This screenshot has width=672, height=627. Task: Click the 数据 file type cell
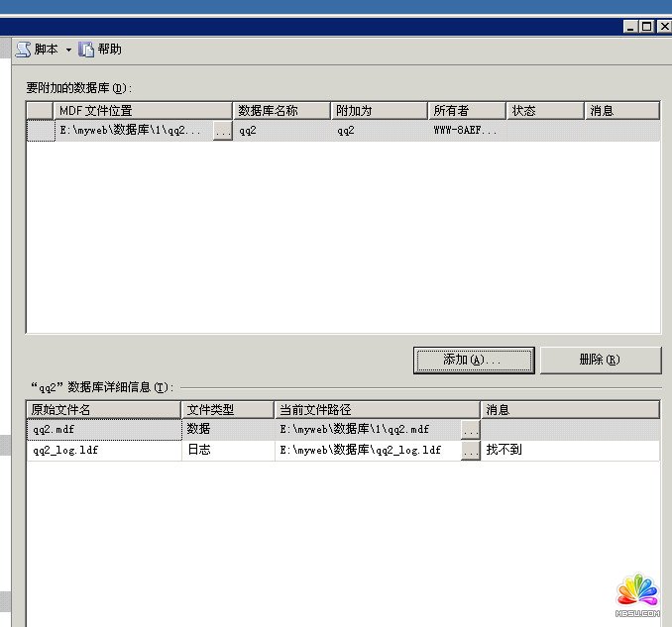[228, 430]
